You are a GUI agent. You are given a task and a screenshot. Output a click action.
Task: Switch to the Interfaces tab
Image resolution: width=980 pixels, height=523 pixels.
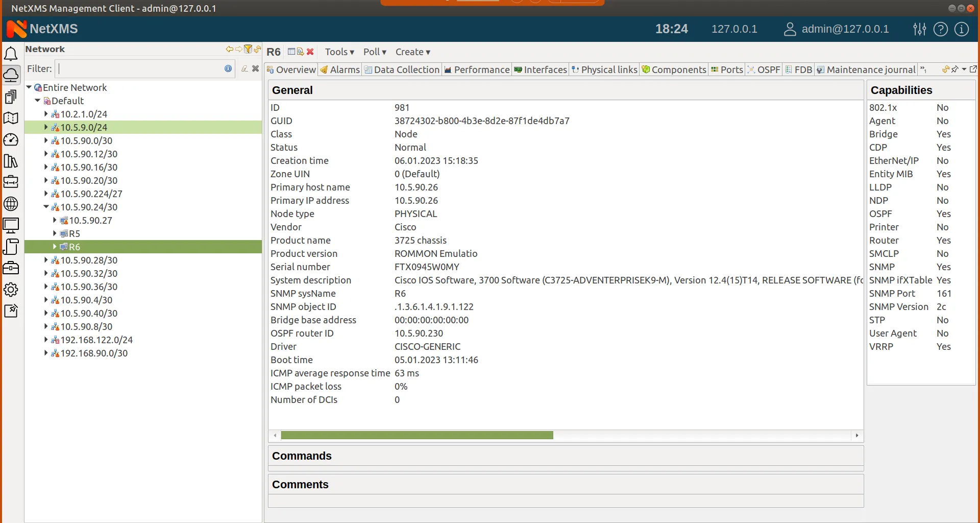[541, 69]
